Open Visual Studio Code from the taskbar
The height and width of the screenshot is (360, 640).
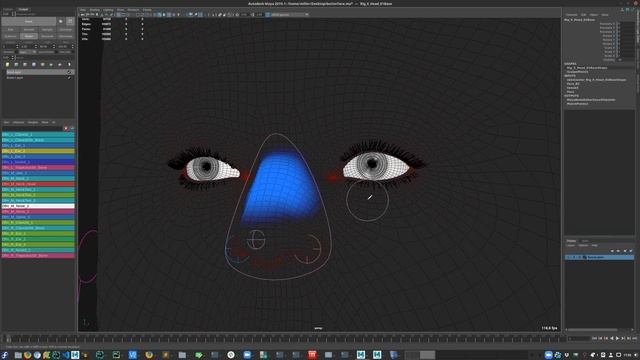tap(66, 355)
